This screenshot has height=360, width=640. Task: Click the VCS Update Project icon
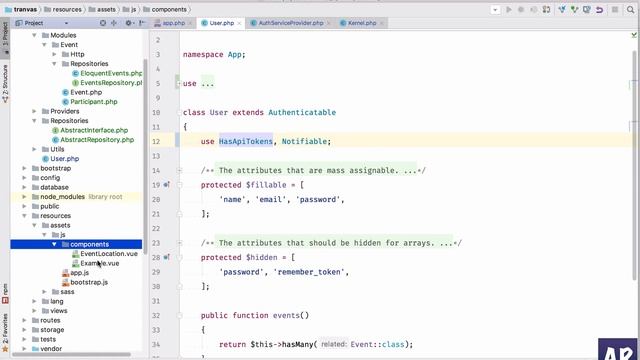click(562, 9)
